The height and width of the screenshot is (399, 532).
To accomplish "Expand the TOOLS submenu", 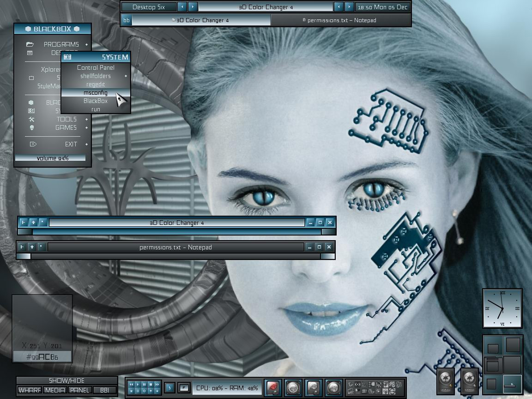I will tap(53, 119).
